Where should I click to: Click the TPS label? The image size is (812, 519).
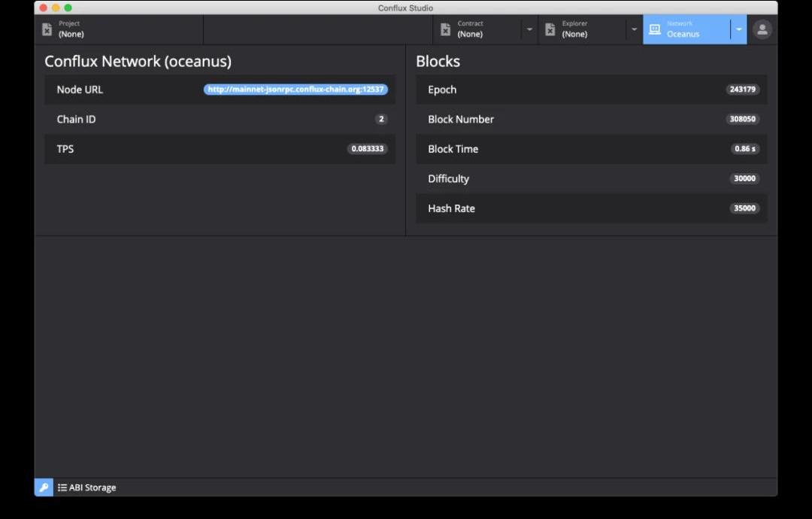click(x=65, y=149)
